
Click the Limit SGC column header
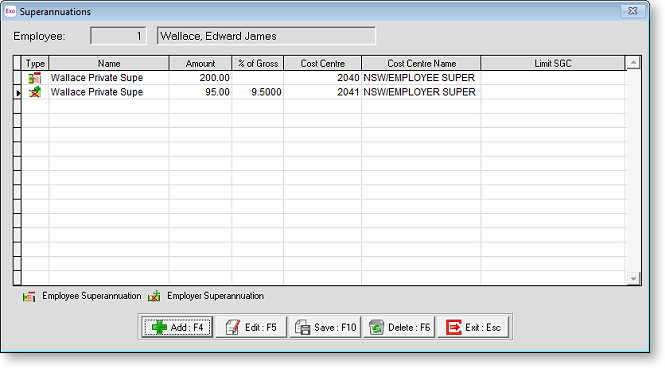point(553,64)
